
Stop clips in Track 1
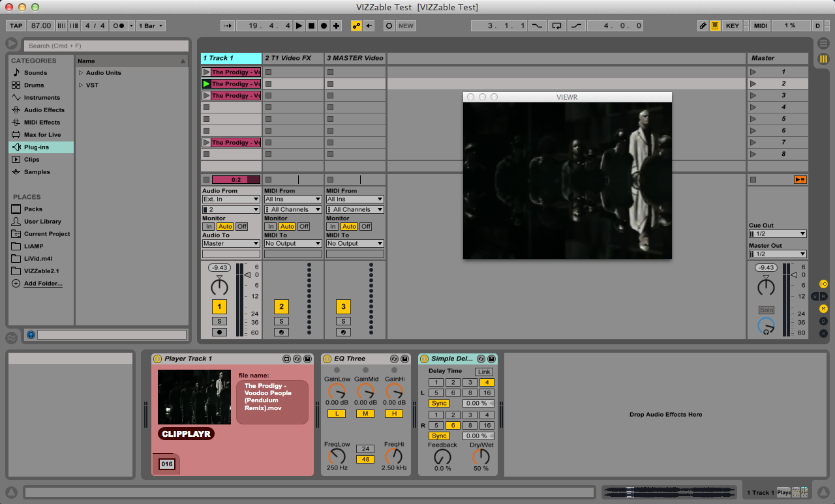click(206, 179)
